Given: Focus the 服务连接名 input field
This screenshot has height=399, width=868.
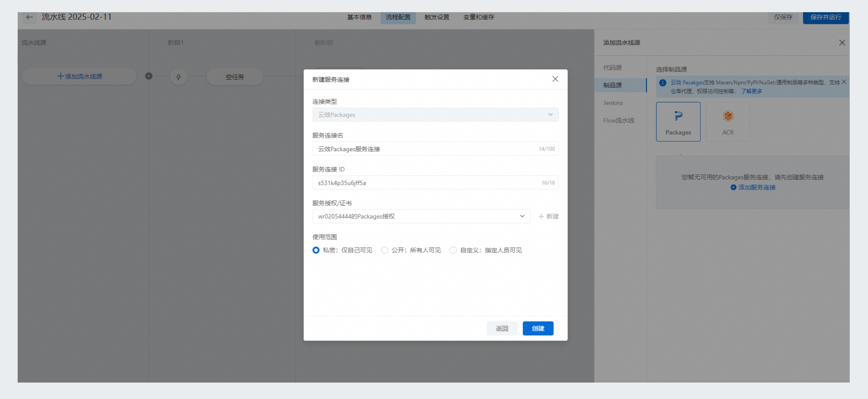Looking at the screenshot, I should tap(435, 149).
